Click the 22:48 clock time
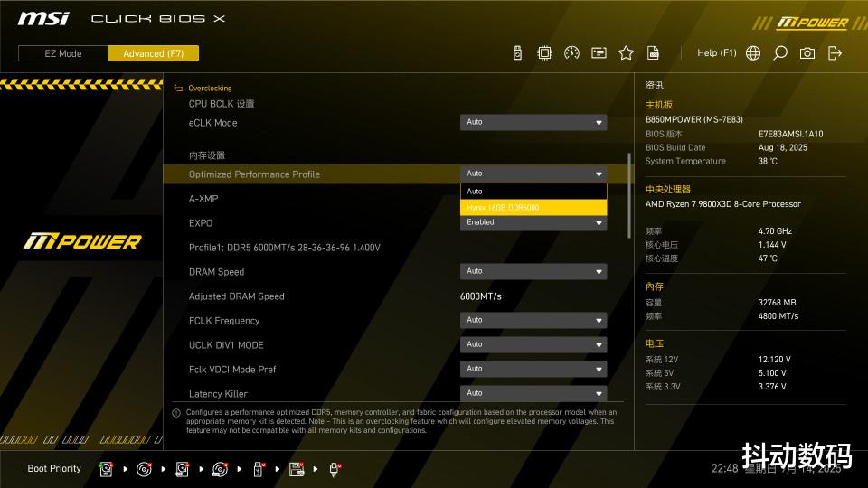 [x=724, y=469]
